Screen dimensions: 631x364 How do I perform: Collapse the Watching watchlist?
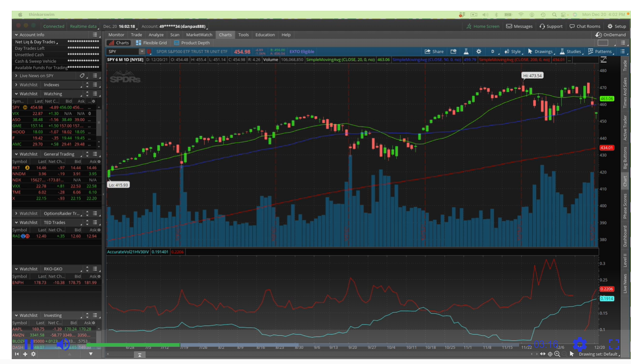tap(16, 93)
